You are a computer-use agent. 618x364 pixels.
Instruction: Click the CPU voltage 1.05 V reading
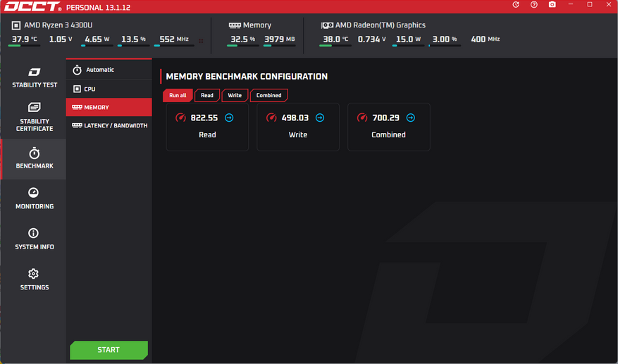[61, 39]
